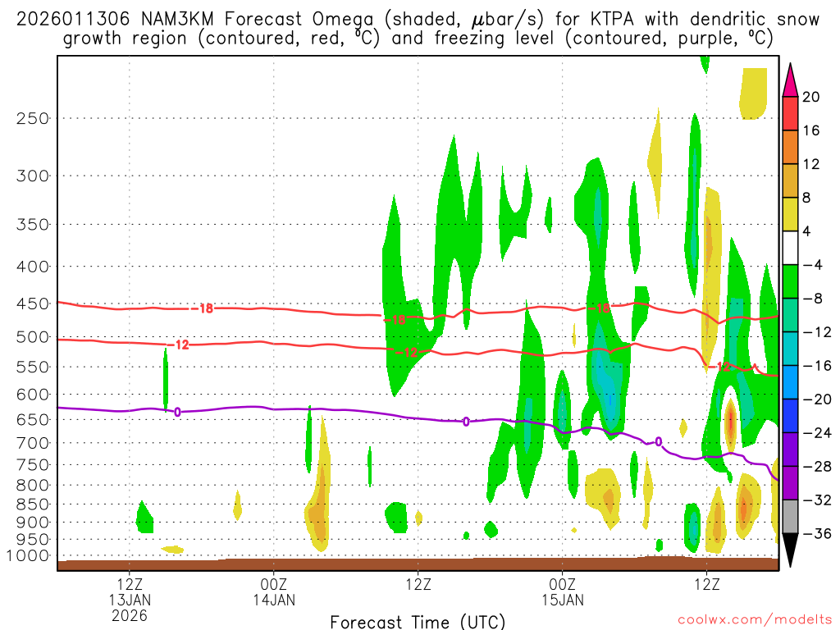Click the coolwx.com/modelts link text
The height and width of the screenshot is (630, 840).
point(755,620)
